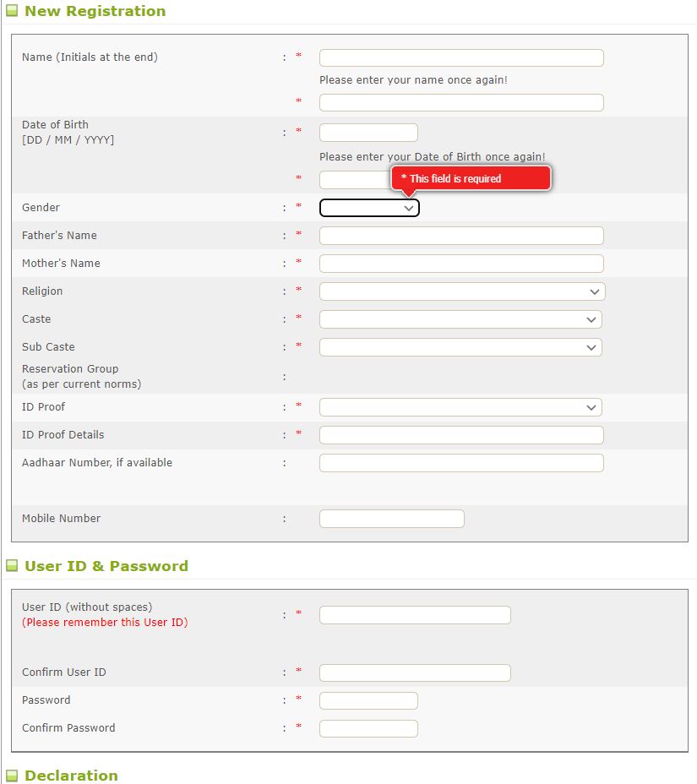Click the name confirmation input field
697x784 pixels.
click(460, 101)
